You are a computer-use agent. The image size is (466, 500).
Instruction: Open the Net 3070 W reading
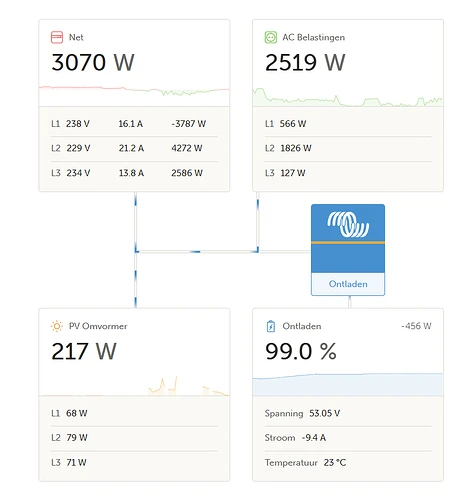pyautogui.click(x=93, y=62)
